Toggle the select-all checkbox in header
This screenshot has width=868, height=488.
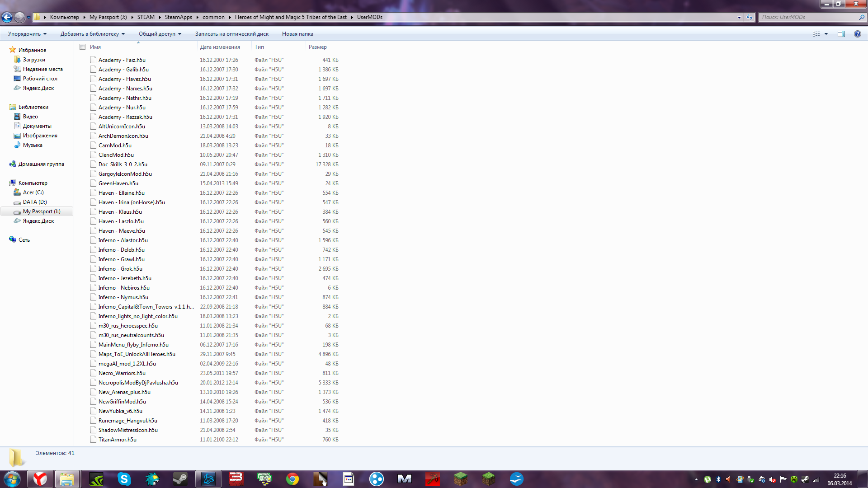82,47
